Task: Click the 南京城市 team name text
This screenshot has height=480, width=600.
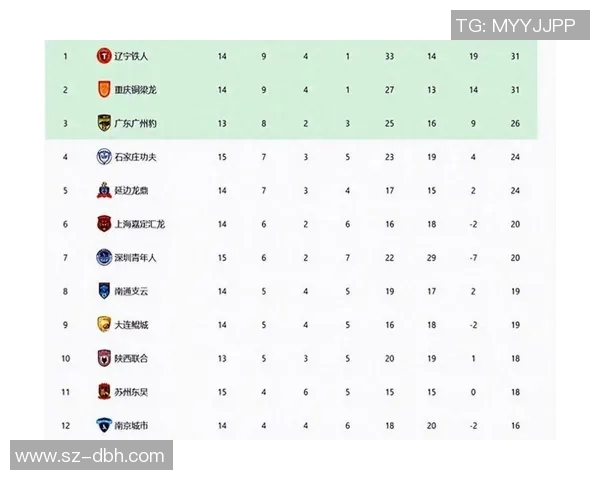Action: 131,425
